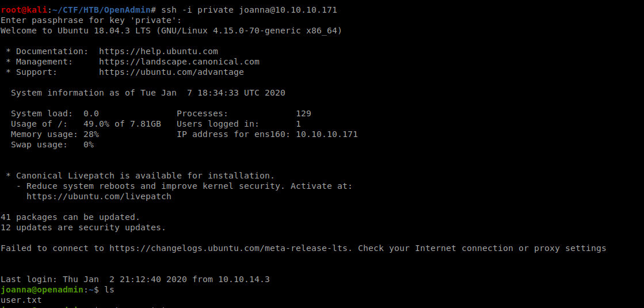The width and height of the screenshot is (644, 308).
Task: Click the System information timestamp line
Action: pyautogui.click(x=148, y=93)
